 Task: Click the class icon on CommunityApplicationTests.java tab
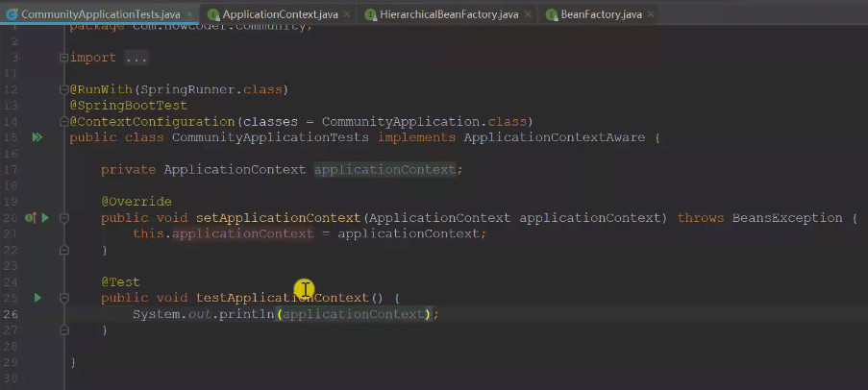(12, 14)
